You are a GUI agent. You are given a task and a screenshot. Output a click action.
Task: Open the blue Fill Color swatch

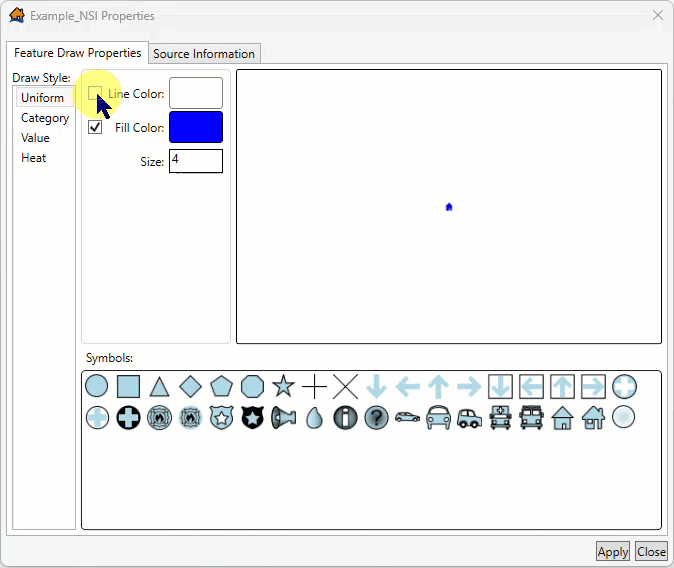(x=196, y=127)
